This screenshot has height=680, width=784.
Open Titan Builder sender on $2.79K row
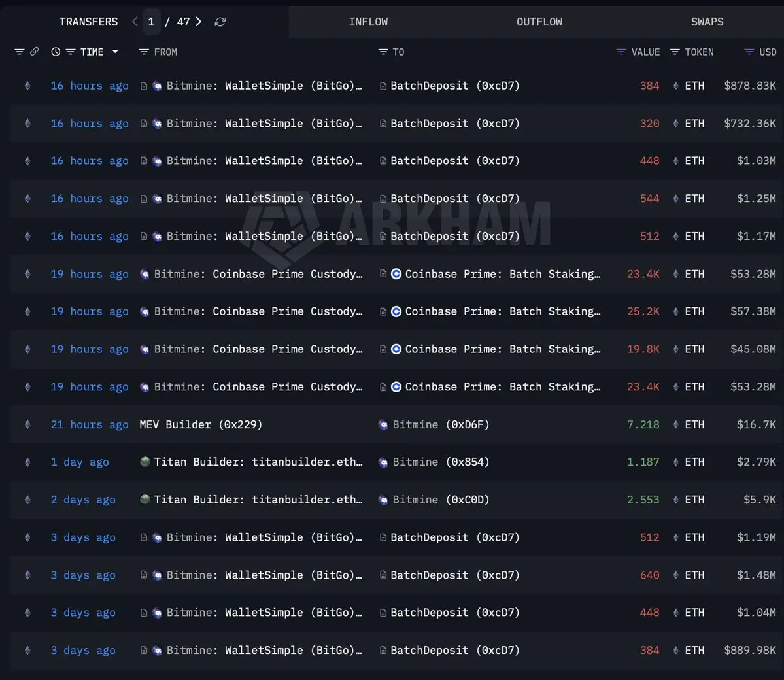pyautogui.click(x=258, y=462)
